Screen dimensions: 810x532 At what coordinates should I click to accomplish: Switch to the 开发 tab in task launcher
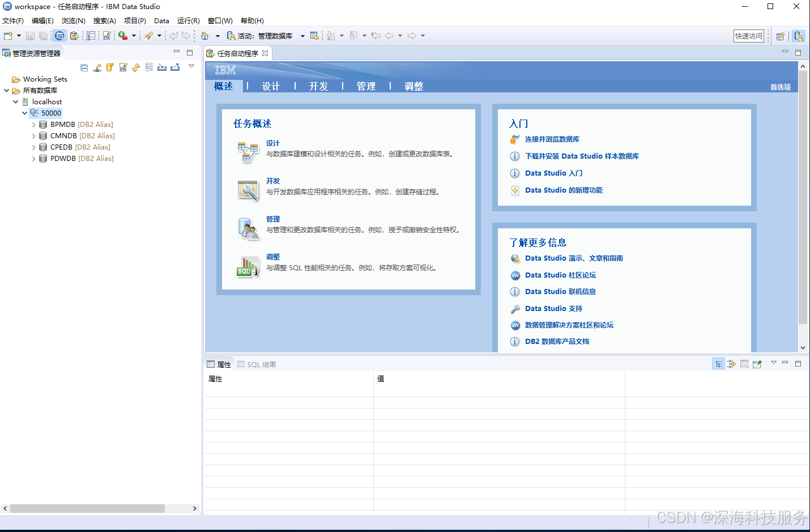pos(318,86)
